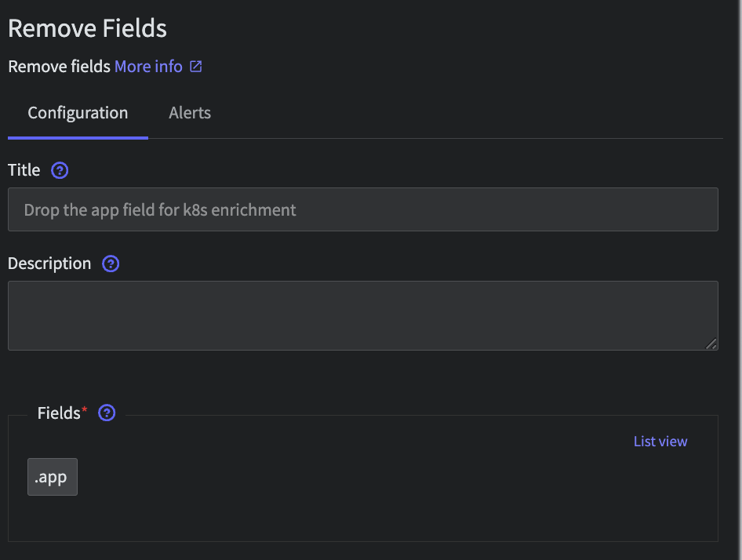Click the Title label text

24,170
